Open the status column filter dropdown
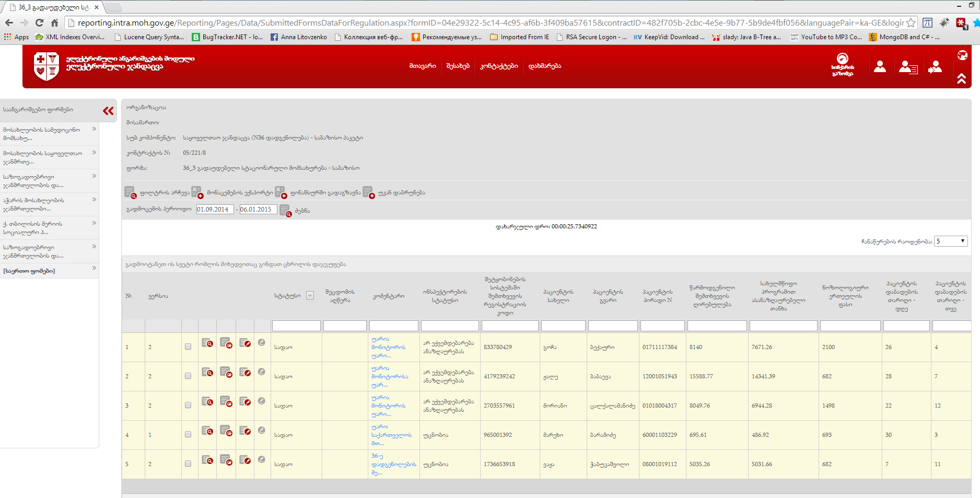Screen dimensions: 980x498 point(310,296)
